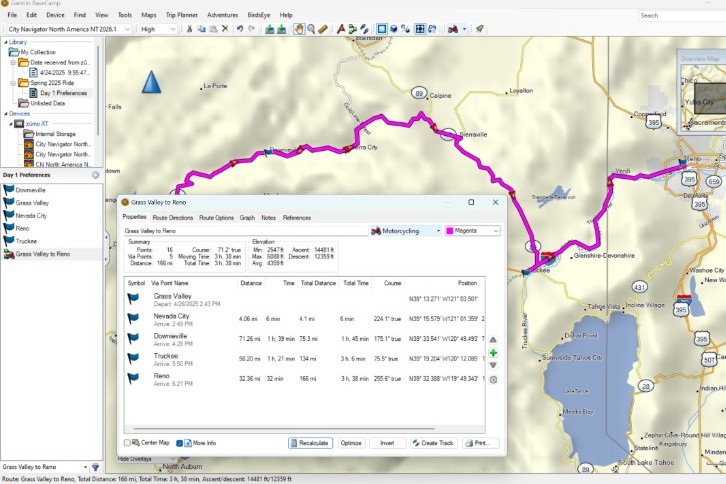Switch to the Notes tab
Screen dimensions: 726x484
[269, 218]
